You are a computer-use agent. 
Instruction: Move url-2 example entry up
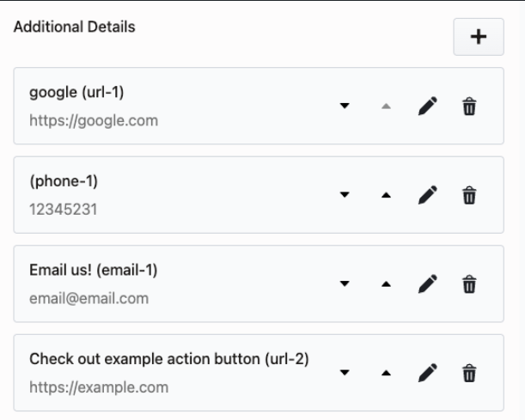click(386, 373)
